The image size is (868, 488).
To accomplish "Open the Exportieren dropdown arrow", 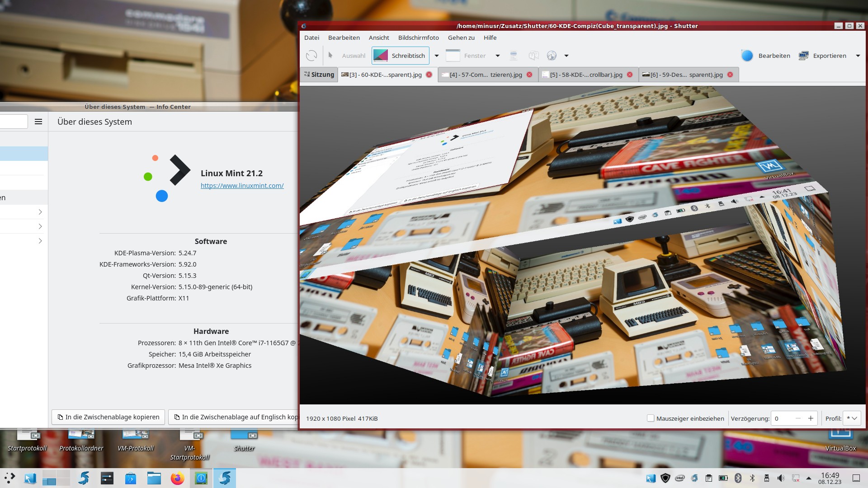I will 858,55.
